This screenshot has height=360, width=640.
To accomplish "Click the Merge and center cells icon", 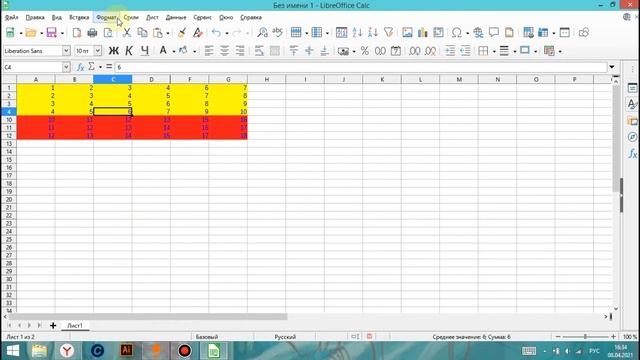I will [275, 51].
